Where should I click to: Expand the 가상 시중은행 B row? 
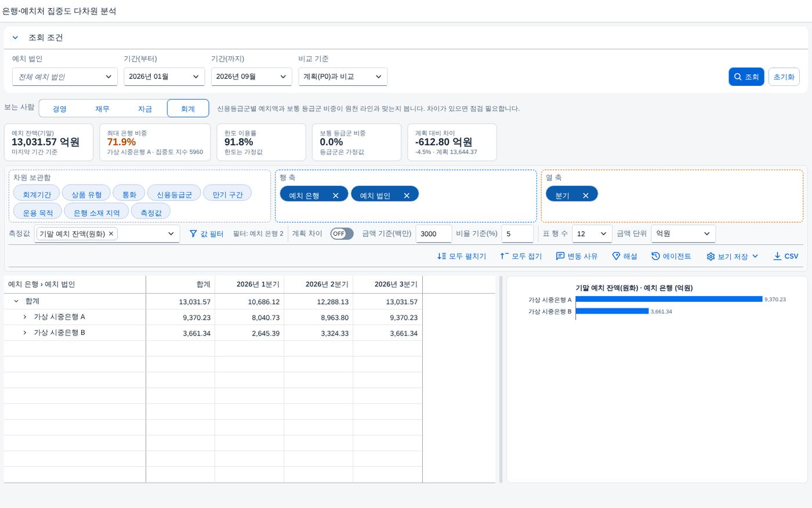[x=25, y=333]
